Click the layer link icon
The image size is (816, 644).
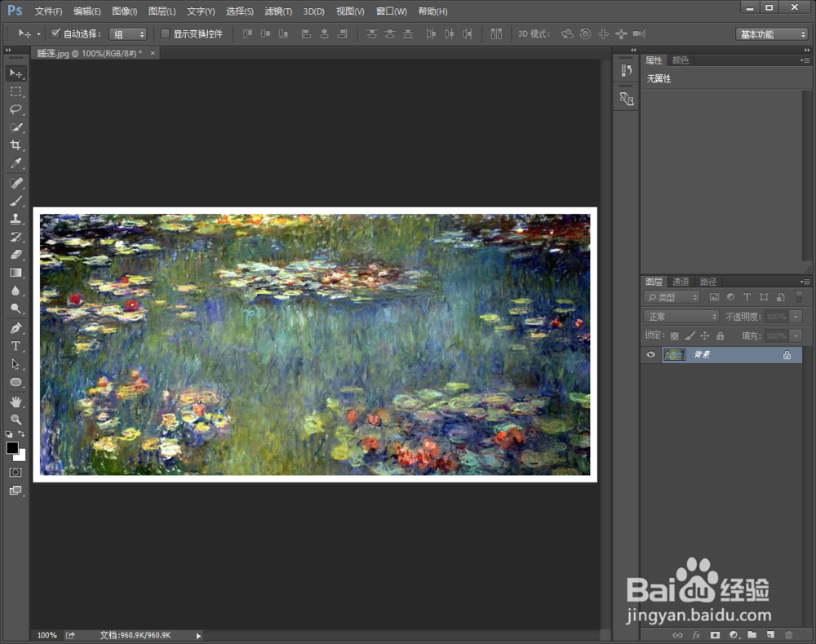(677, 635)
